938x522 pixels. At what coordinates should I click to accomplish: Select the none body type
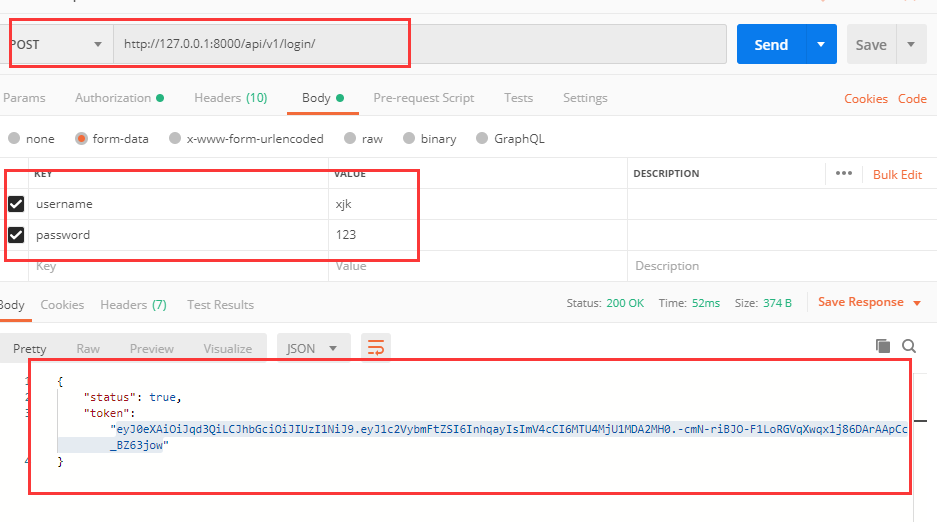point(14,138)
